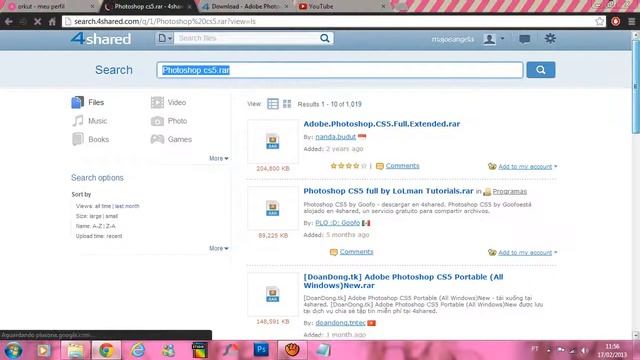The width and height of the screenshot is (640, 360).
Task: Go to the browser home page
Action: click(52, 21)
